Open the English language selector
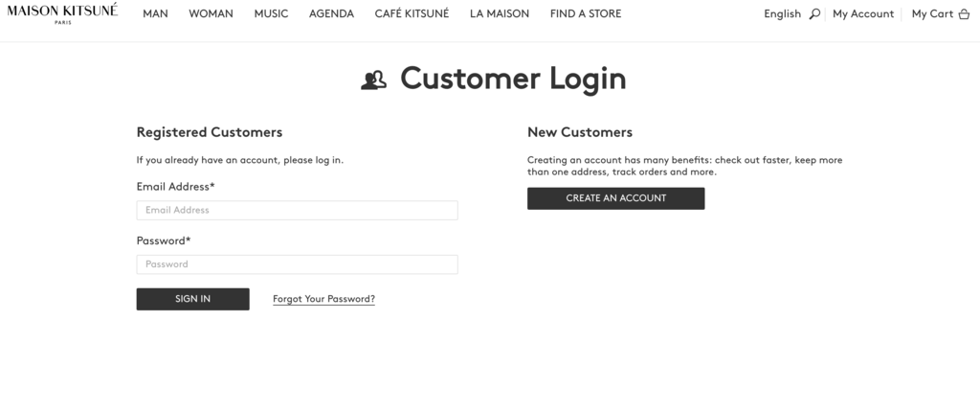 tap(782, 13)
